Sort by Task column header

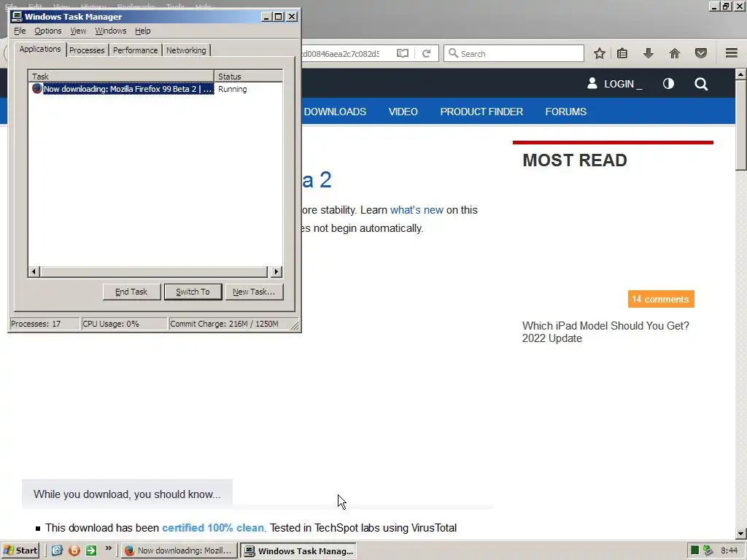click(121, 76)
